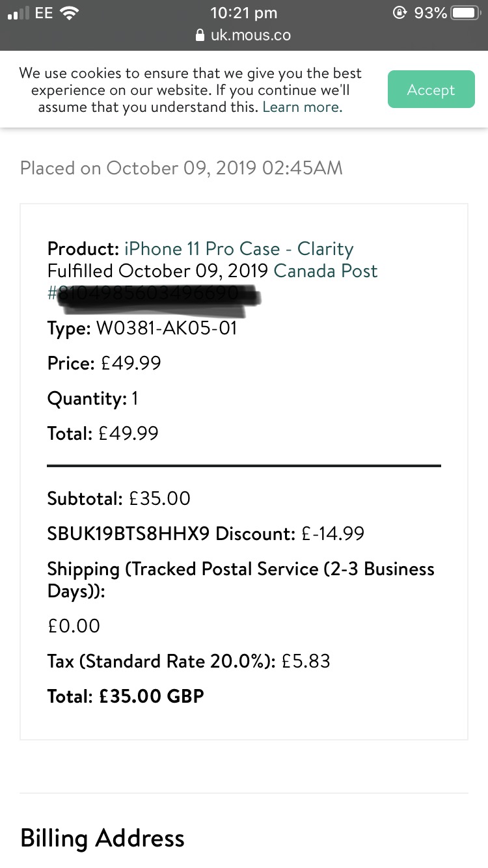Open the Learn more cookie link
Viewport: 488px width, 868px height.
click(x=303, y=107)
